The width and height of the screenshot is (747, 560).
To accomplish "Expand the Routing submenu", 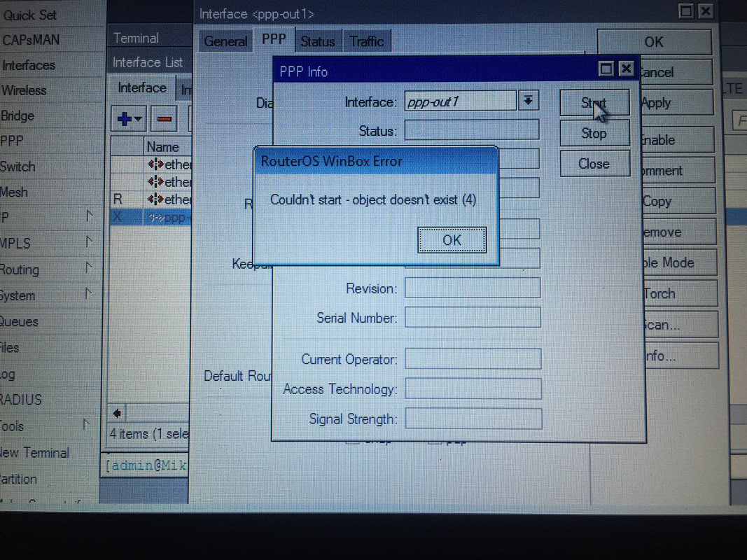I will (x=88, y=268).
